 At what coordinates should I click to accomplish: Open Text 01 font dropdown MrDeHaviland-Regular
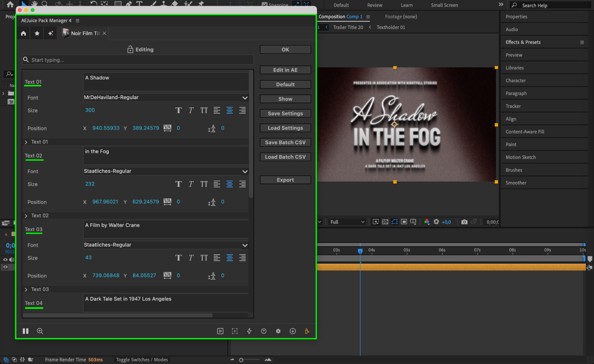coord(166,97)
